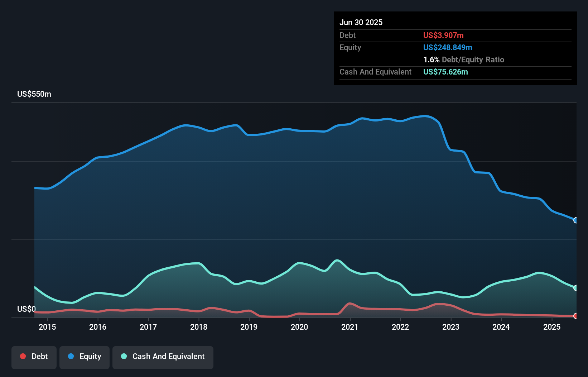The width and height of the screenshot is (588, 377).
Task: Select the blue Equity legend dot
Action: point(71,356)
